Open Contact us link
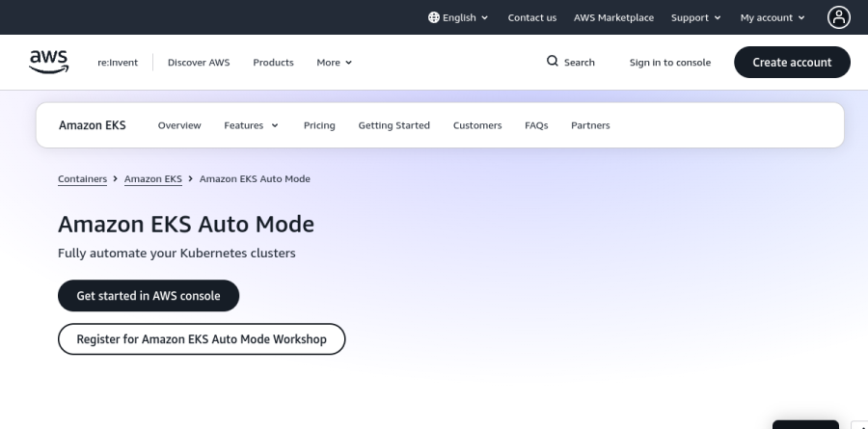Viewport: 868px width, 429px height. 532,17
